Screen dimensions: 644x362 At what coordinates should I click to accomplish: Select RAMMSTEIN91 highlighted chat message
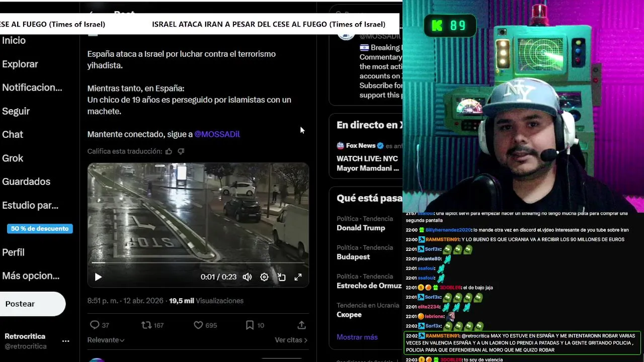[523, 343]
